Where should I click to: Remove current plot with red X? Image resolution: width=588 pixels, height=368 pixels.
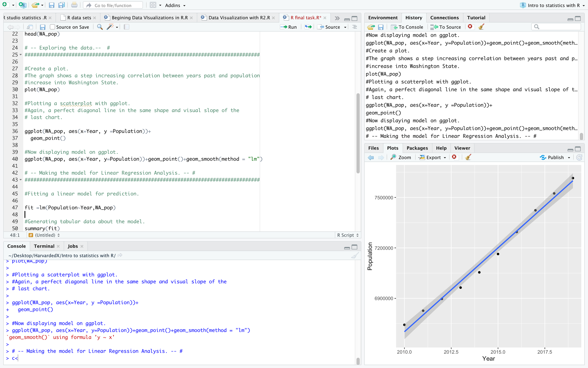[x=454, y=157]
